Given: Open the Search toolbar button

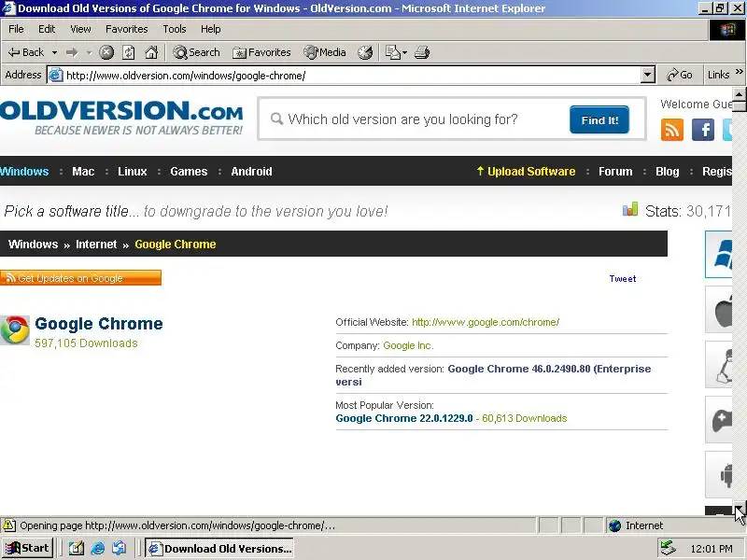Looking at the screenshot, I should tap(196, 52).
